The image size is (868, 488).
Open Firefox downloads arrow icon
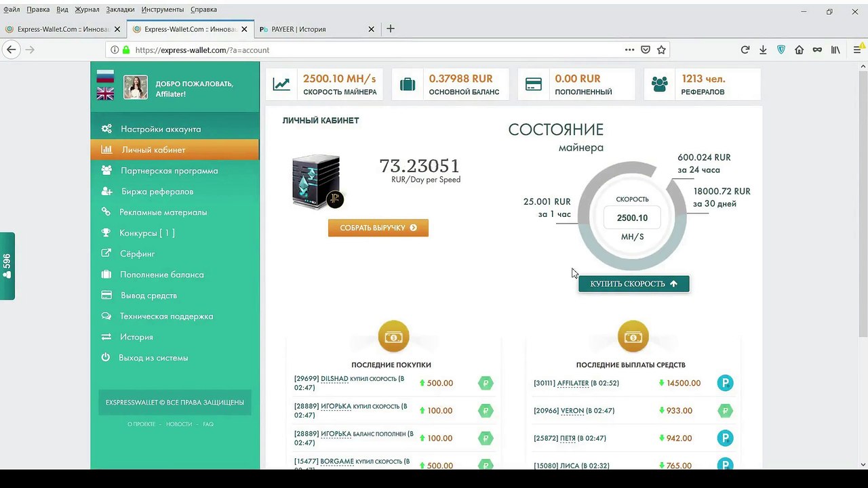(763, 49)
